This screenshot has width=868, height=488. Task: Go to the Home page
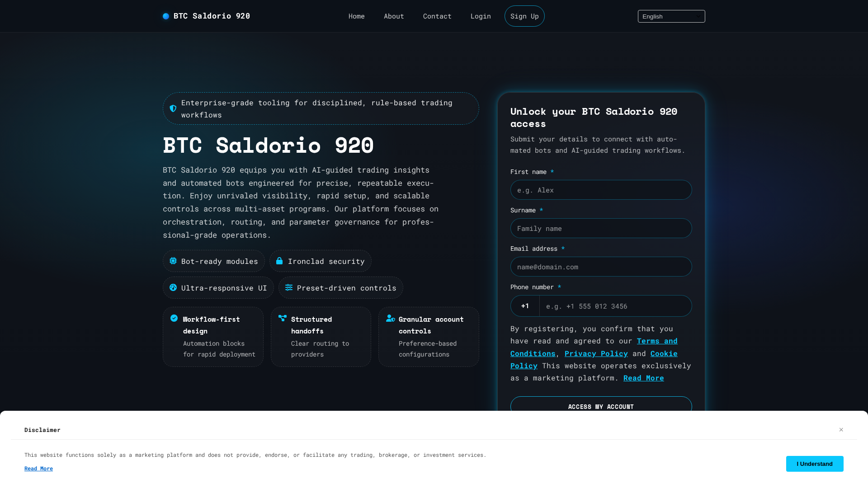(356, 16)
